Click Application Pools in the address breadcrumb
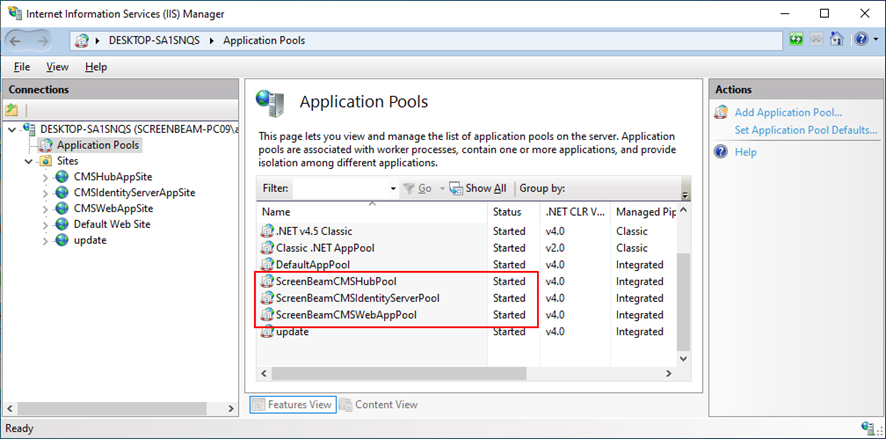Screen dimensions: 886x439 (264, 40)
